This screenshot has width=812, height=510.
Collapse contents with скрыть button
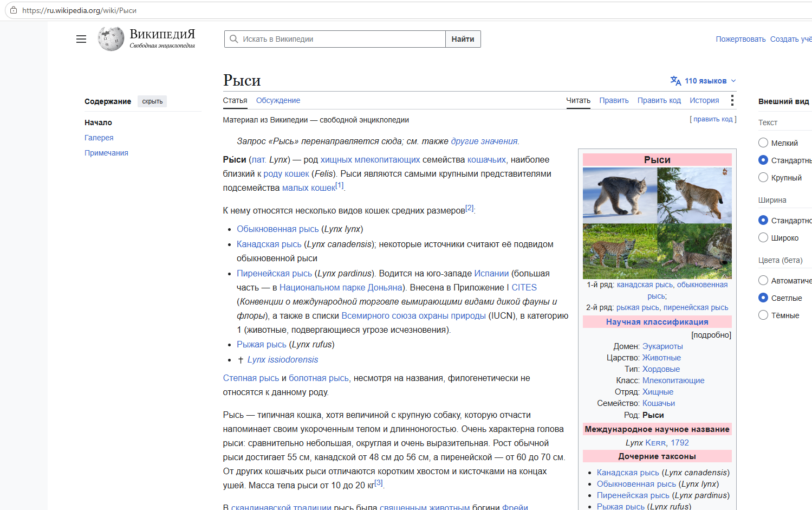[152, 101]
